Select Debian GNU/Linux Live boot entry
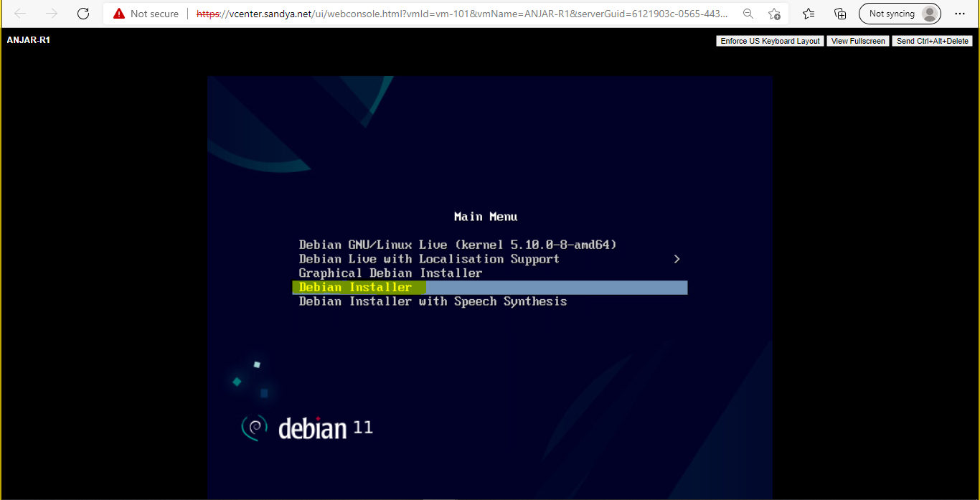 pyautogui.click(x=458, y=245)
